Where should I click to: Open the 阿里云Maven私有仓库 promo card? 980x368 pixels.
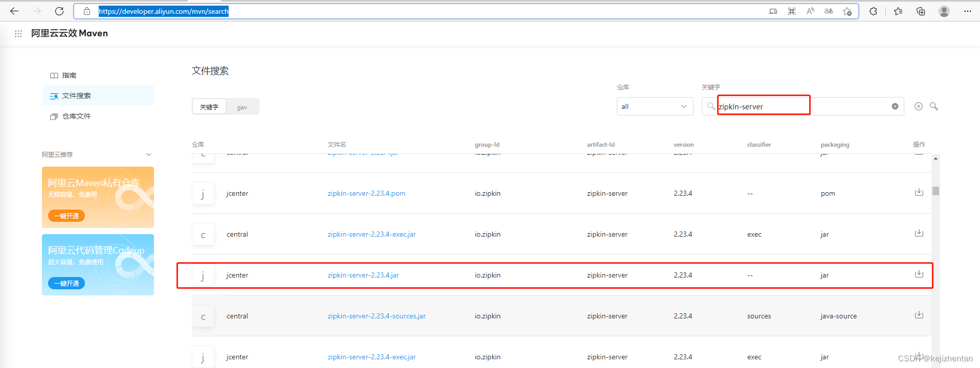pyautogui.click(x=98, y=197)
